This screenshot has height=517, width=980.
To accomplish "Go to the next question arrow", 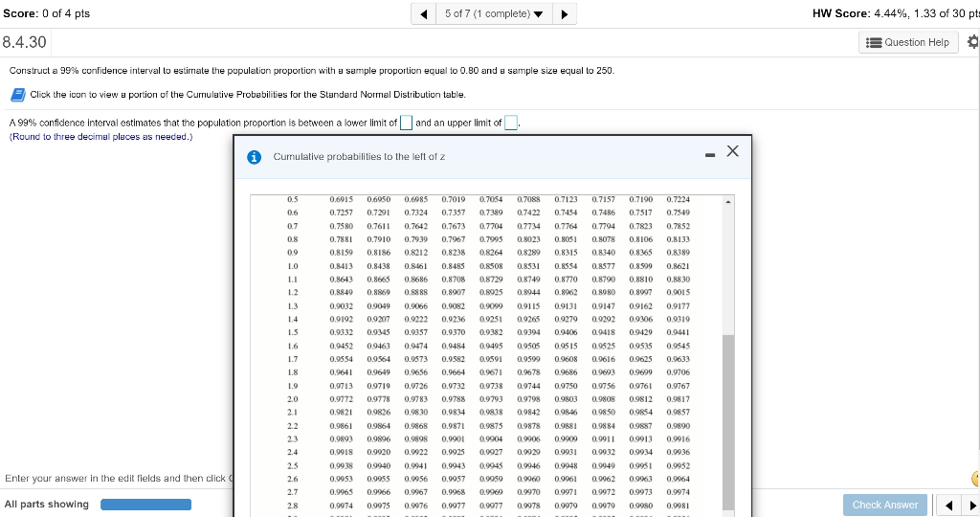I will (x=565, y=13).
